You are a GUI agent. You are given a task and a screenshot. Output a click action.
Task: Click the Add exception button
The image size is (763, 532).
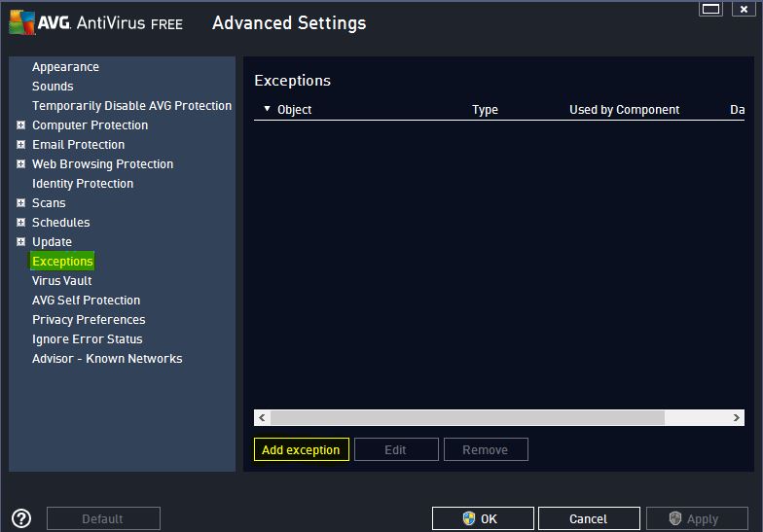pyautogui.click(x=302, y=449)
